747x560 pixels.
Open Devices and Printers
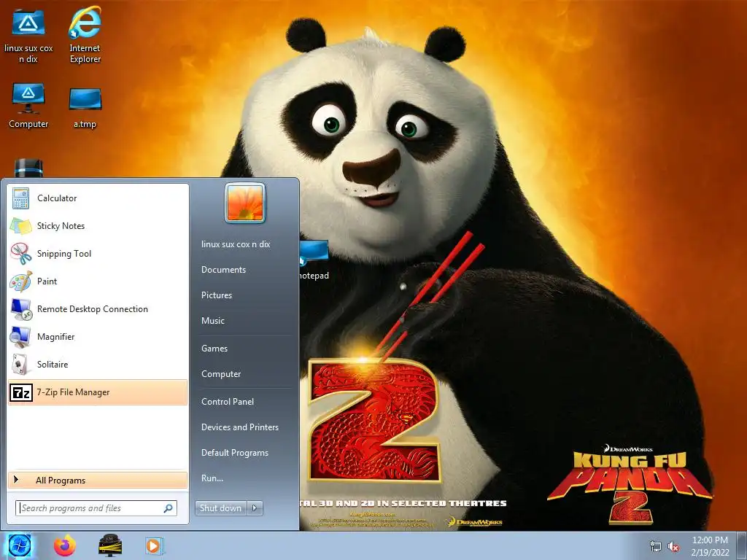(239, 427)
